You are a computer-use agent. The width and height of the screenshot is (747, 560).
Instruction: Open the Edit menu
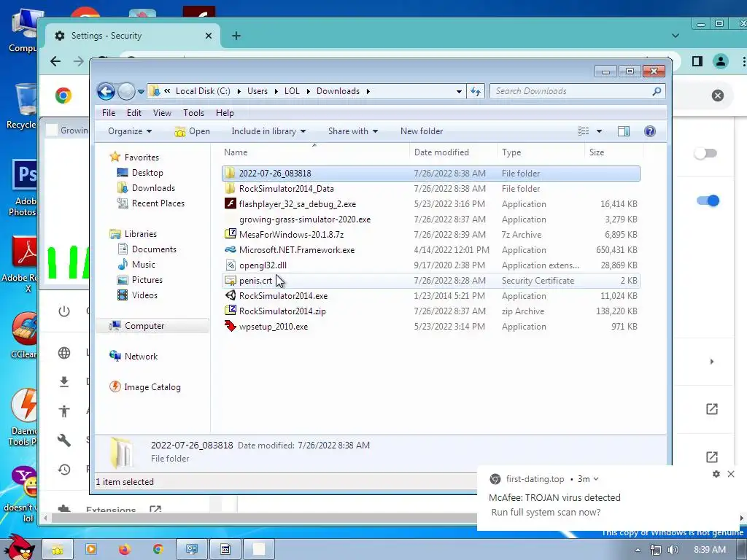click(x=134, y=113)
